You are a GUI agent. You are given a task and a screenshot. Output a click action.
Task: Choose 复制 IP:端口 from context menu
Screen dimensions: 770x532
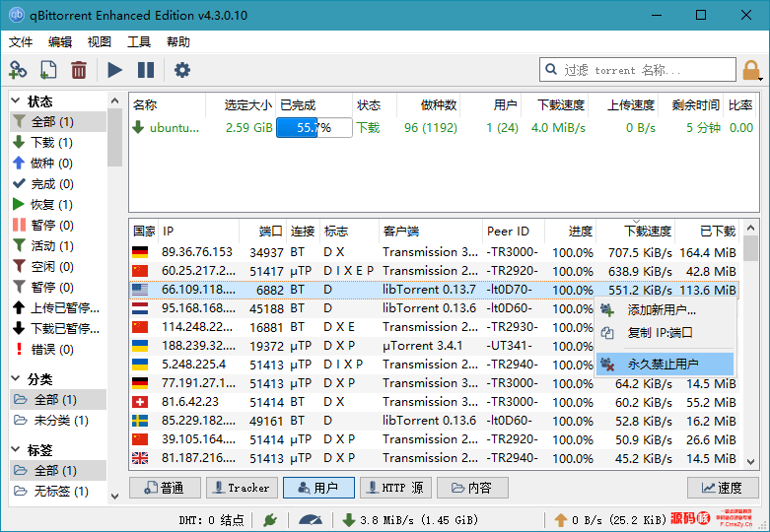pyautogui.click(x=665, y=333)
